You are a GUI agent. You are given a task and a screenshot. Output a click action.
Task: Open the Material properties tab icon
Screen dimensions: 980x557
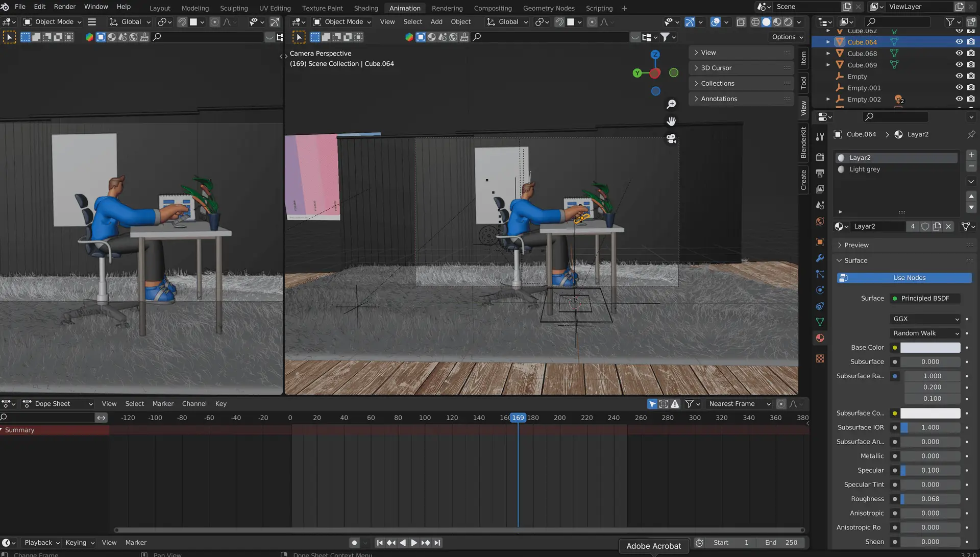(820, 338)
